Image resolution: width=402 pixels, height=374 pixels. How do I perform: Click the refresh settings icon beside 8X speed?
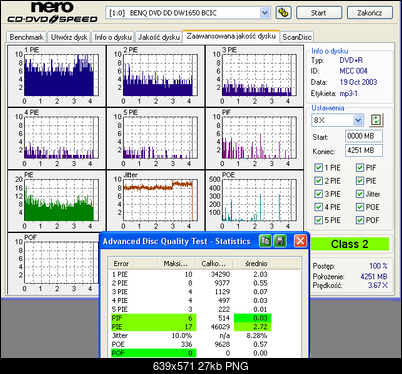[376, 120]
